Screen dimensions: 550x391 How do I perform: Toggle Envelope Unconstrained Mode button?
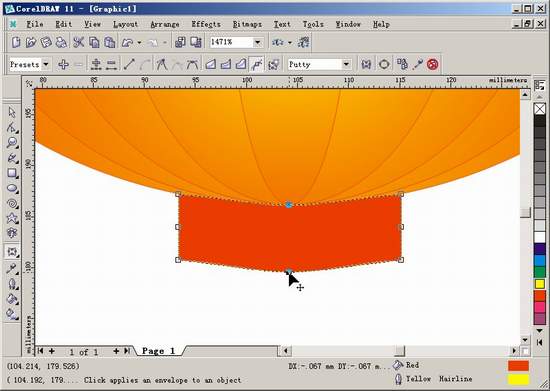click(257, 65)
